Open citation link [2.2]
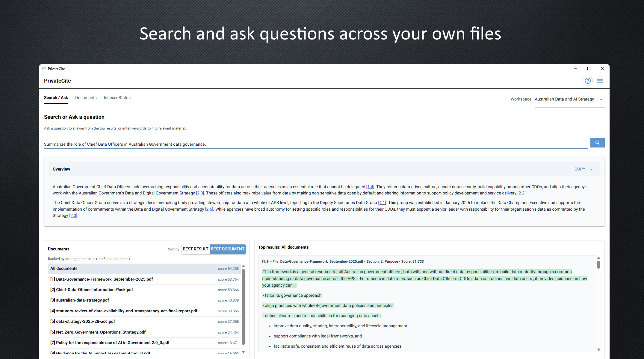644x359 pixels. 521,193
